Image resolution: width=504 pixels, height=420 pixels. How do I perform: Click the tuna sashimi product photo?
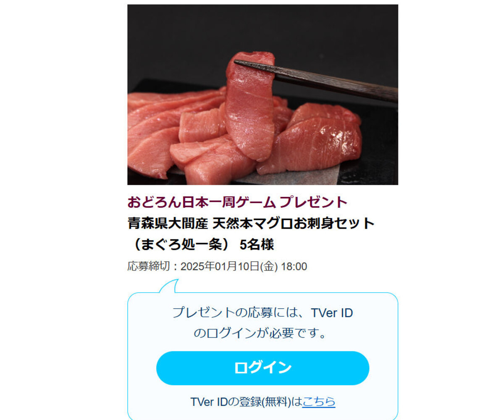tap(262, 94)
